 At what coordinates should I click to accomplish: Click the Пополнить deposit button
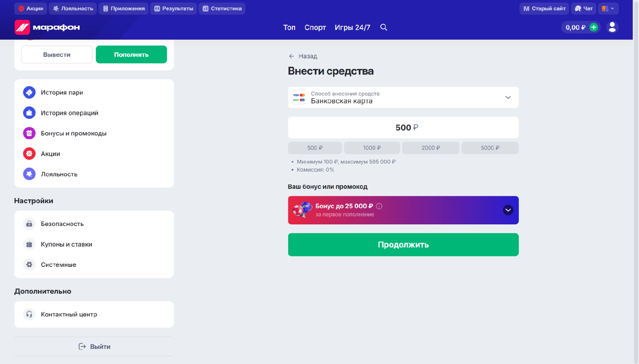(131, 55)
